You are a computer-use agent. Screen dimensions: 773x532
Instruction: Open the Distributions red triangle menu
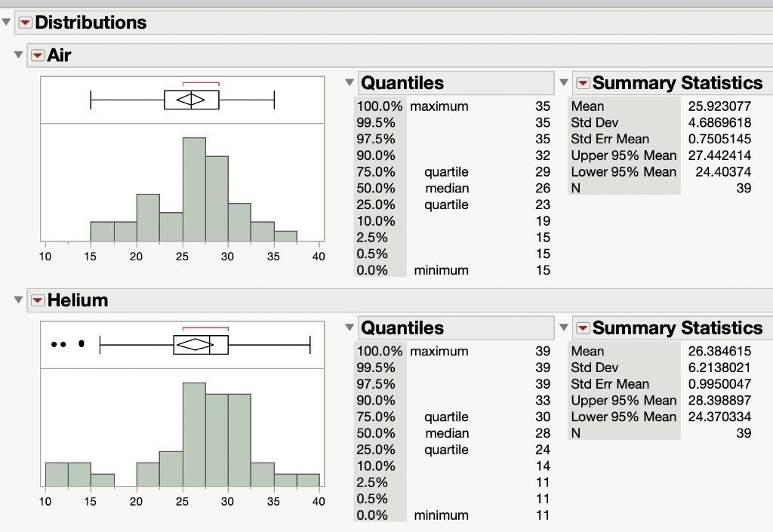coord(25,23)
